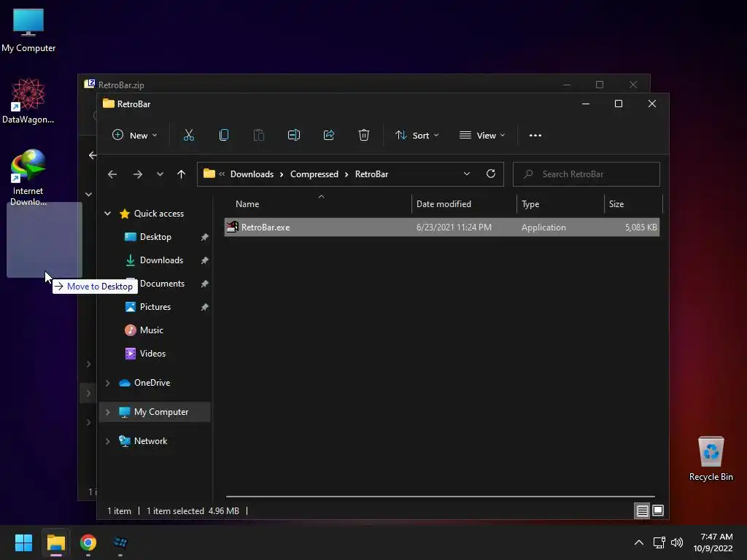Open the See more ellipsis menu

(x=535, y=135)
